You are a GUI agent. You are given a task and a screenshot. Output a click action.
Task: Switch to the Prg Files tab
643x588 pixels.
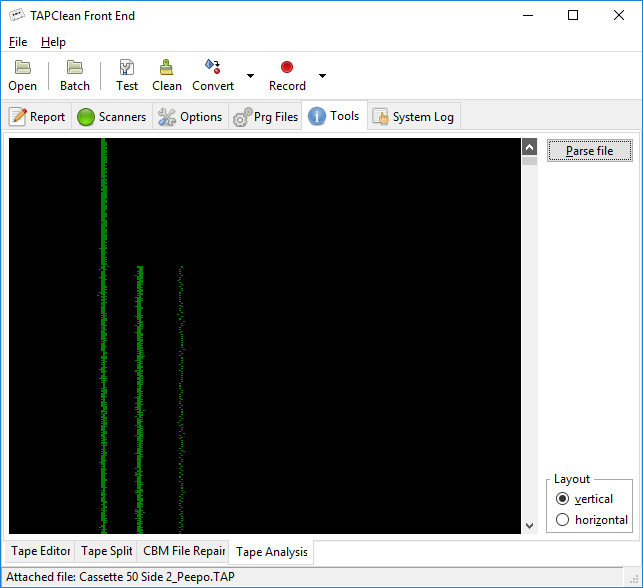coord(265,117)
